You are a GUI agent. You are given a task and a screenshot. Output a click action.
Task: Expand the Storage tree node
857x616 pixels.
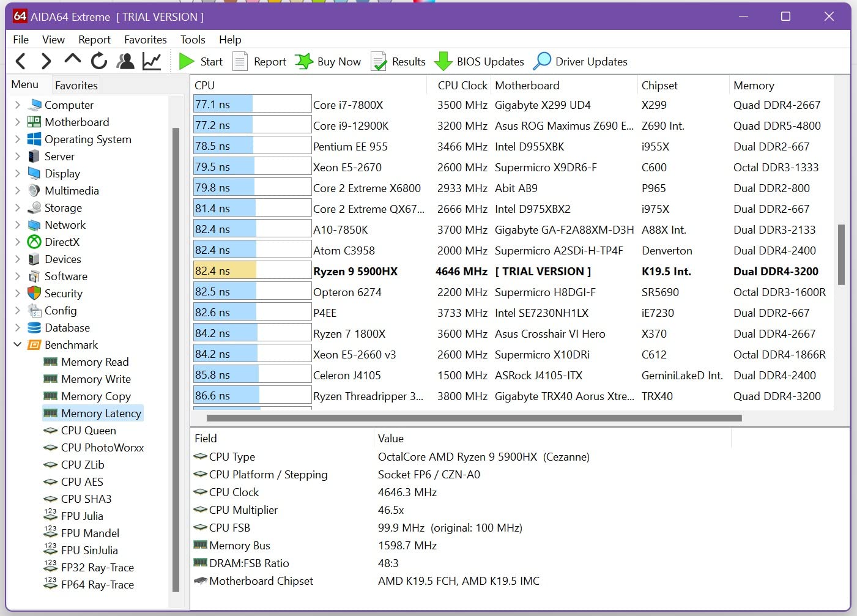[17, 208]
